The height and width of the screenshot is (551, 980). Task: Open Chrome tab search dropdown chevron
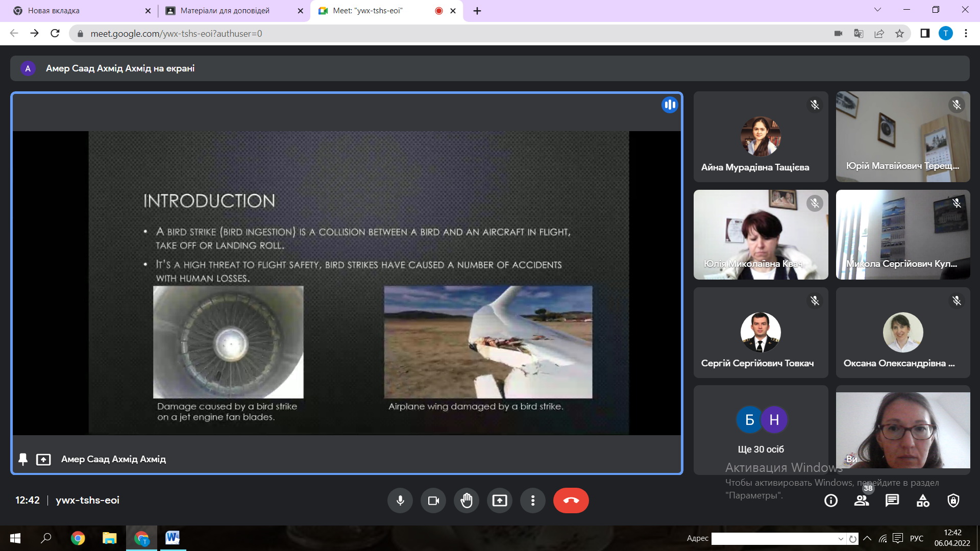click(x=877, y=10)
